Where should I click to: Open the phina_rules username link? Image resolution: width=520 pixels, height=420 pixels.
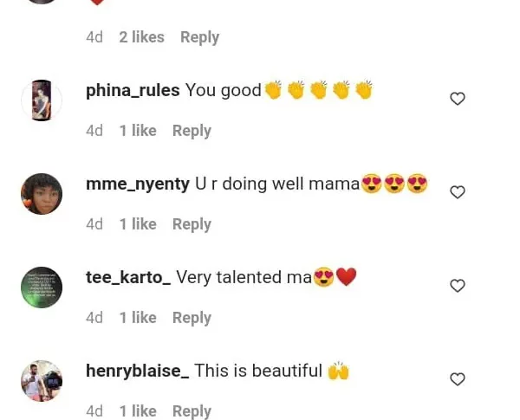(133, 90)
